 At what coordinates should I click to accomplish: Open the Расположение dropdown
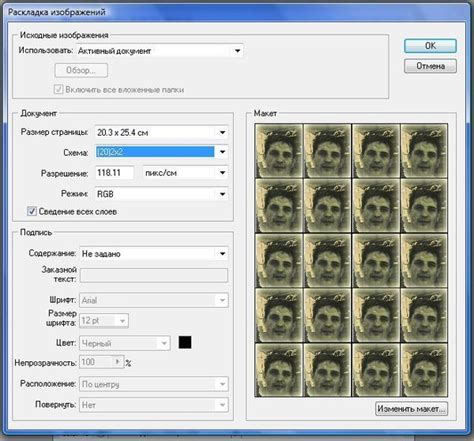point(154,384)
